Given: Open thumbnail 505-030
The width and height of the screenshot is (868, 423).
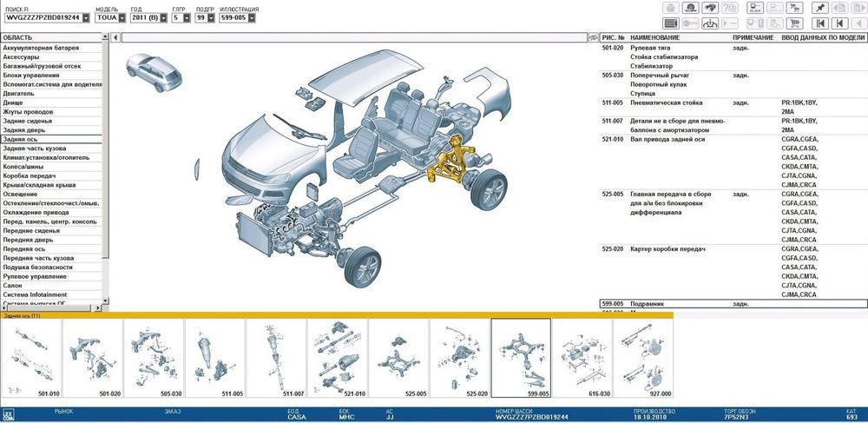Looking at the screenshot, I should click(154, 358).
